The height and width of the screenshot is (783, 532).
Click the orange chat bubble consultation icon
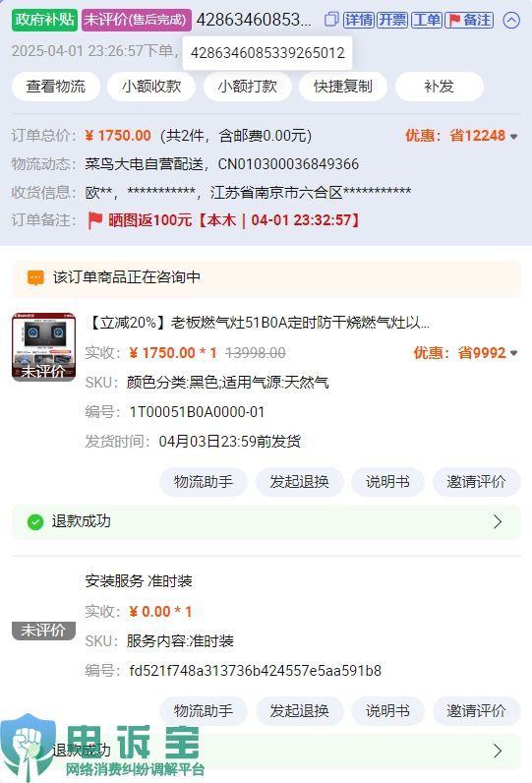pos(35,277)
